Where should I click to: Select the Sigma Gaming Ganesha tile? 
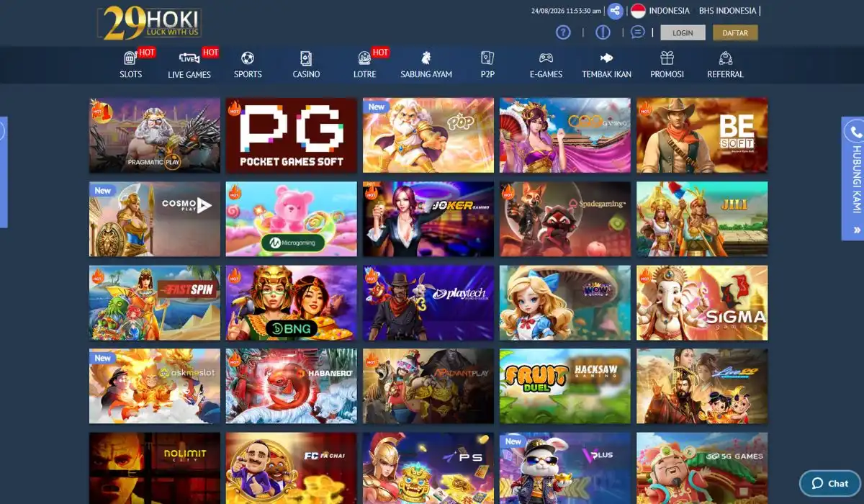click(702, 303)
